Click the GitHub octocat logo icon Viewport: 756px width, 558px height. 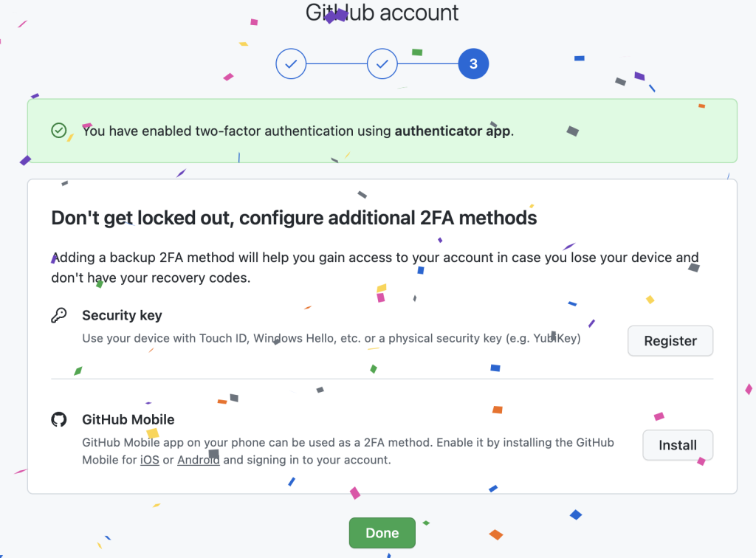click(59, 419)
